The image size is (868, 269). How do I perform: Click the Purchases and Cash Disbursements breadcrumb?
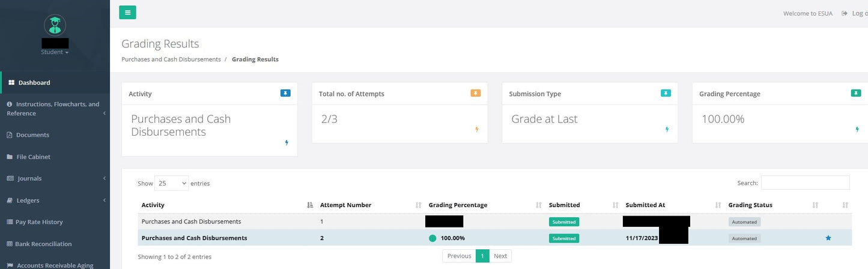171,59
